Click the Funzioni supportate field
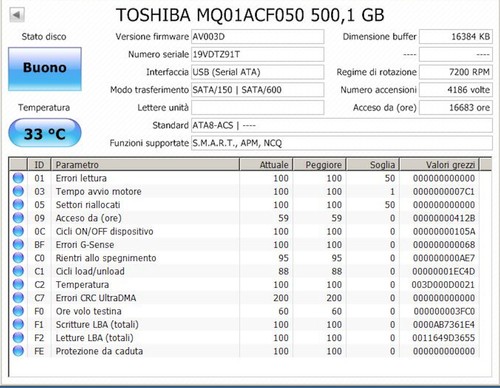 342,143
